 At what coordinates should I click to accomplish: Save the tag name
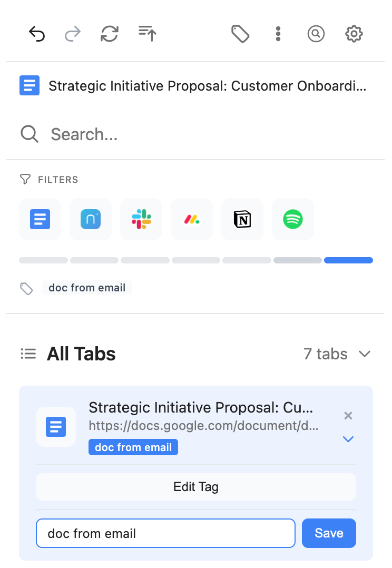click(x=329, y=533)
